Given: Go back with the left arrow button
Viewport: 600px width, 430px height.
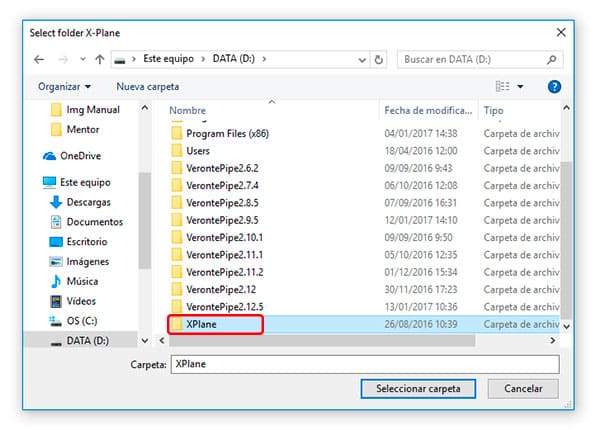Looking at the screenshot, I should click(x=39, y=59).
